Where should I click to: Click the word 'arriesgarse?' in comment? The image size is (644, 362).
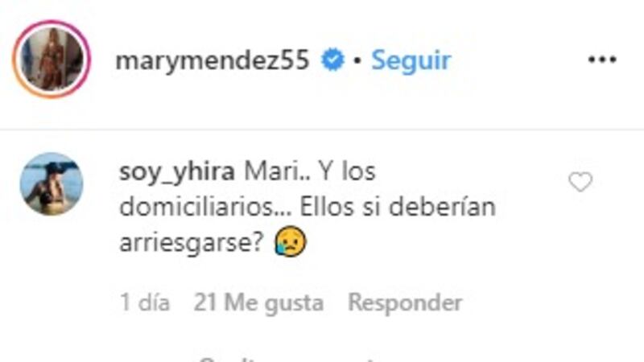[191, 244]
